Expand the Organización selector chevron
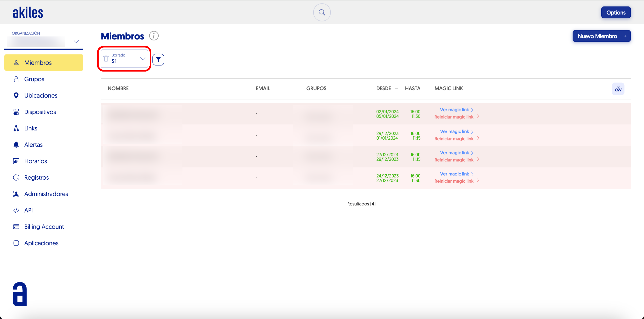This screenshot has width=644, height=319. point(76,42)
